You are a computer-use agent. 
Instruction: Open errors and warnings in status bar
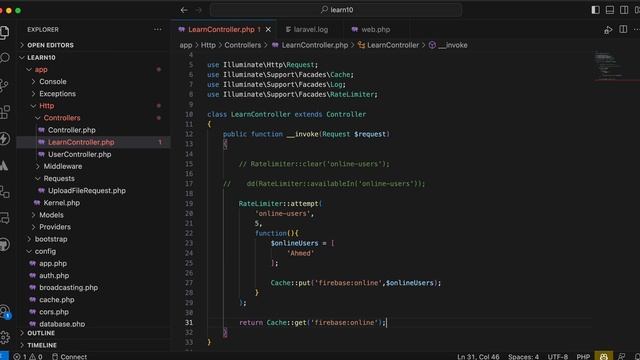[28, 356]
